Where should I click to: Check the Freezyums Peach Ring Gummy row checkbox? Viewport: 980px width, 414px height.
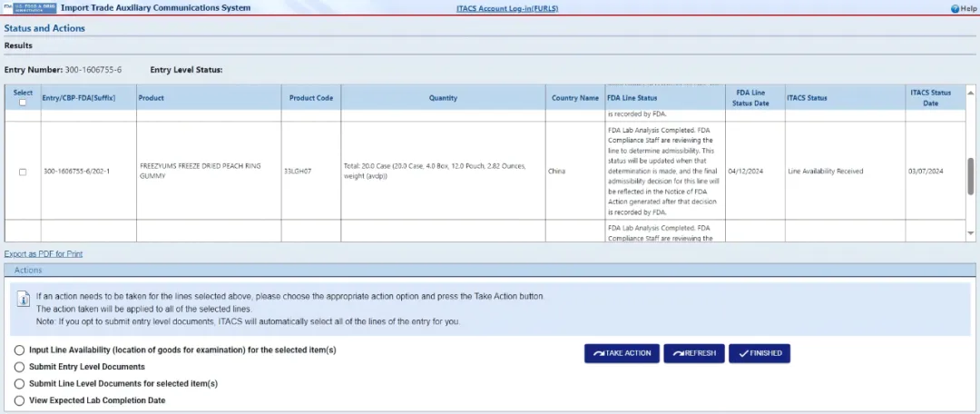(23, 171)
